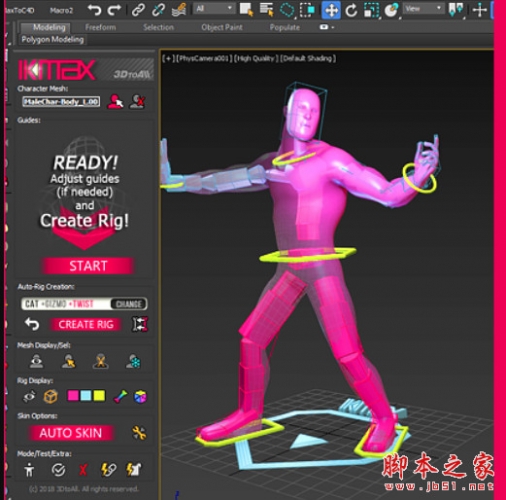Expand the ribbon display options dropdown

327,27
